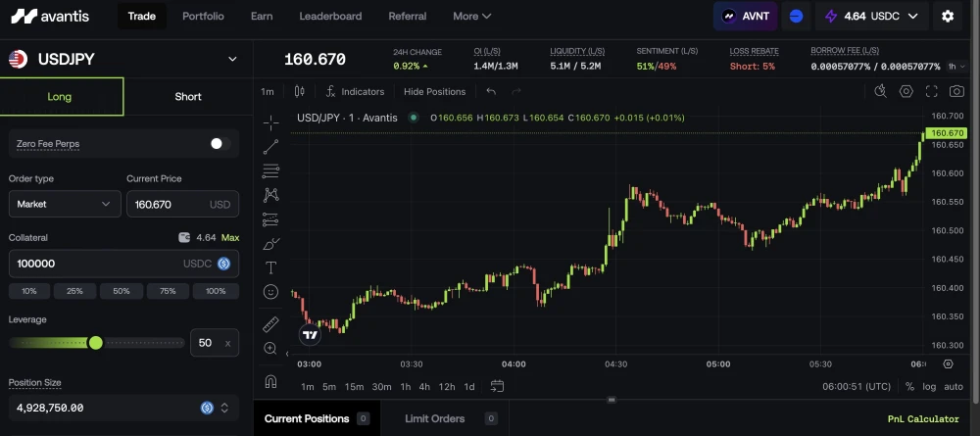The height and width of the screenshot is (436, 980).
Task: Change candlestick chart style icon
Action: pyautogui.click(x=299, y=92)
